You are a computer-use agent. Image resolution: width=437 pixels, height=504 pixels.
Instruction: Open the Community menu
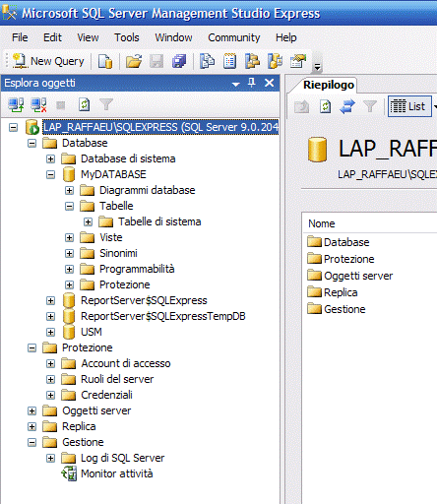(x=234, y=37)
